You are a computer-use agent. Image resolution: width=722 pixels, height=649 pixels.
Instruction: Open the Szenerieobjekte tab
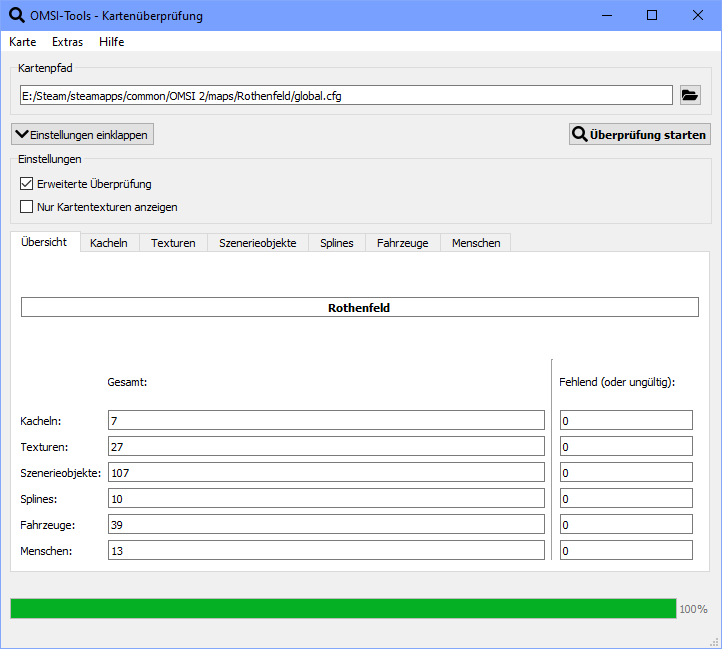click(x=257, y=243)
